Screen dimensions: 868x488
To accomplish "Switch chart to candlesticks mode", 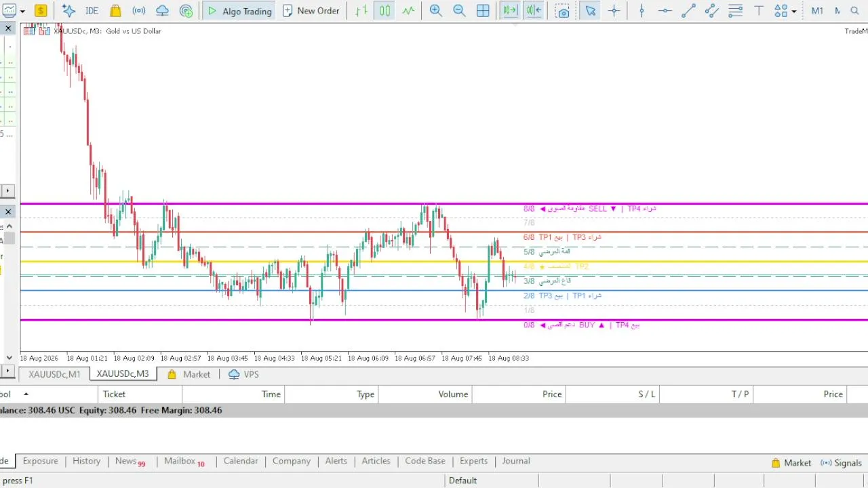I will click(384, 11).
